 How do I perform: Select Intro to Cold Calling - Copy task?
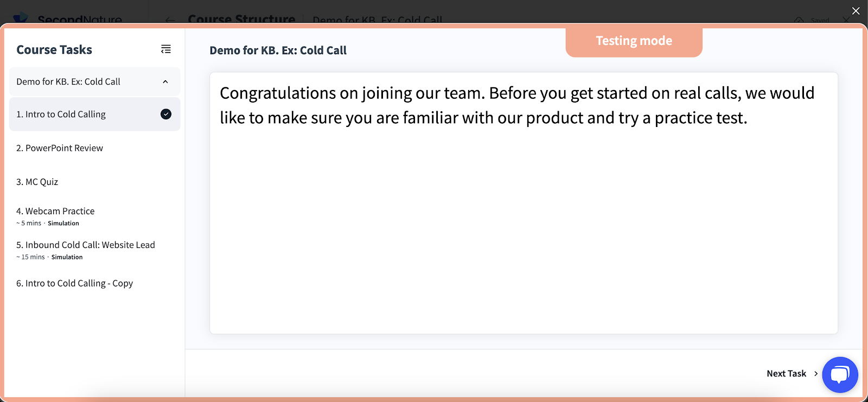(x=75, y=283)
